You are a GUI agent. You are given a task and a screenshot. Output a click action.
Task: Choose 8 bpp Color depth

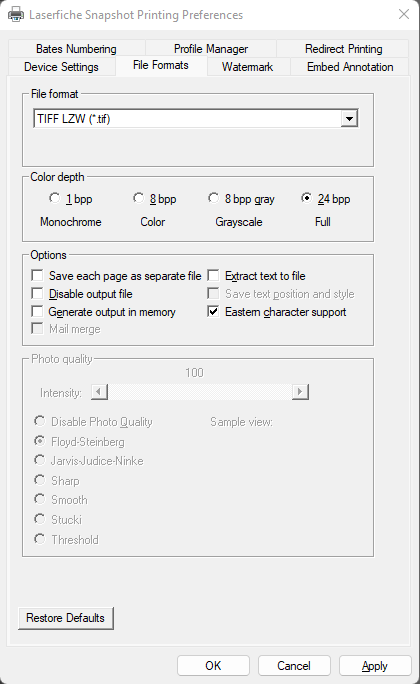(138, 198)
